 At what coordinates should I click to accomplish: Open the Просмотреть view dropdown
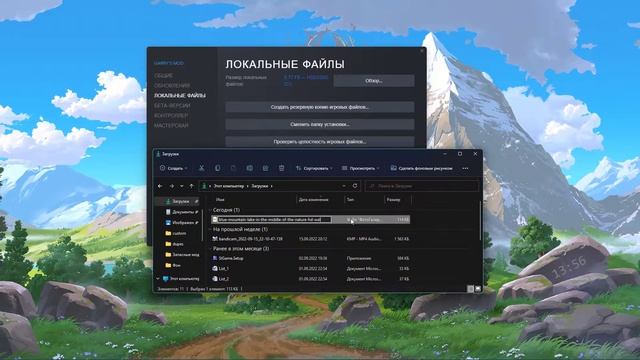(360, 168)
